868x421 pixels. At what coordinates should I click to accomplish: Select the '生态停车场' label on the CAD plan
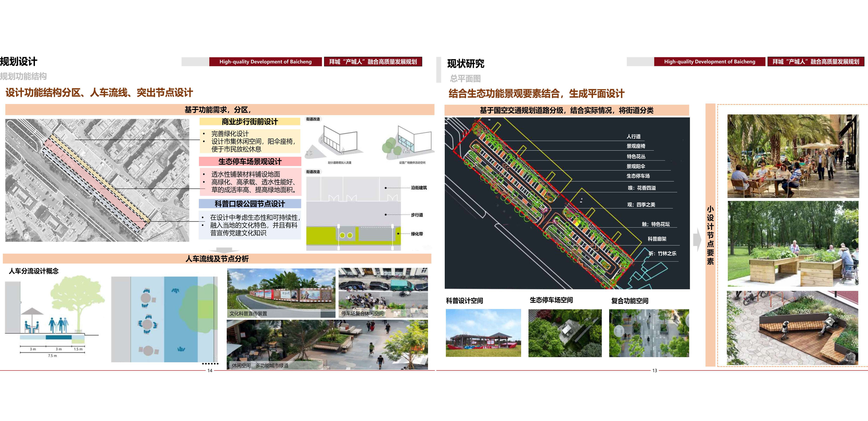(x=638, y=176)
